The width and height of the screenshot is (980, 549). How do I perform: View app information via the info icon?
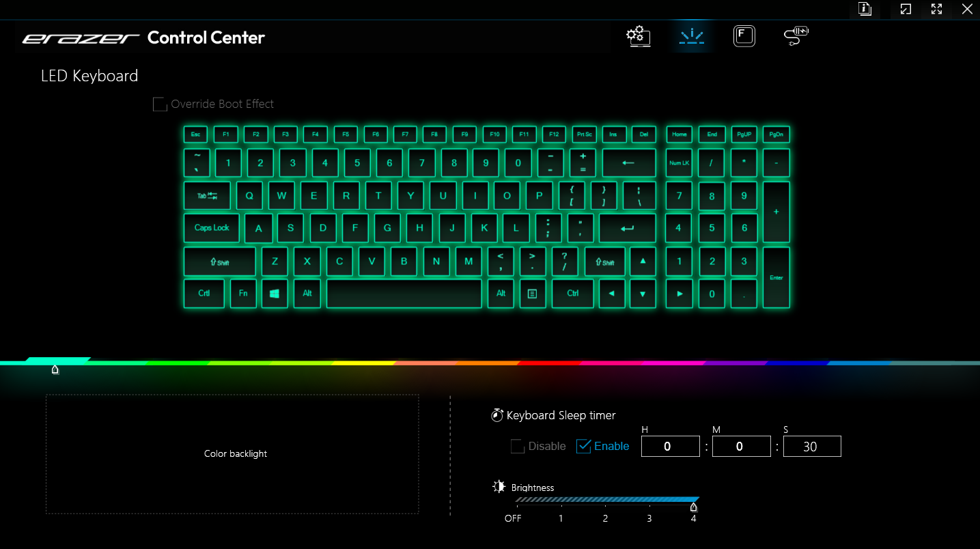pos(865,10)
